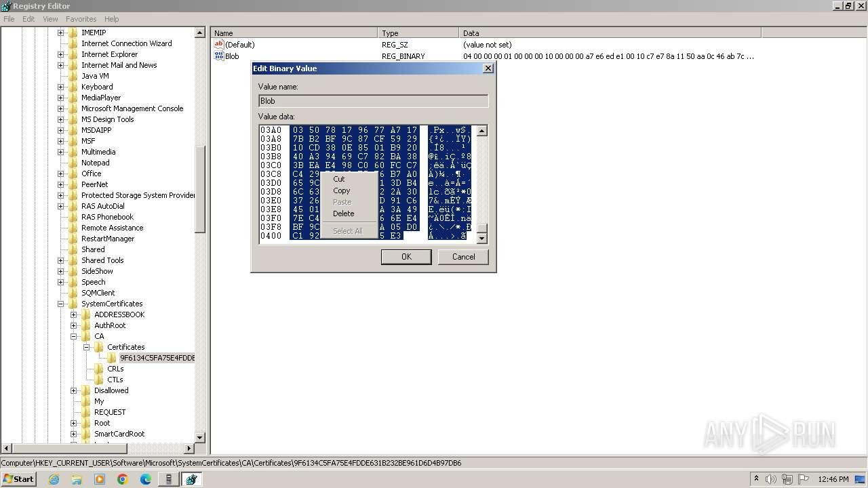
Task: Launch Internet Explorer from taskbar
Action: 54,479
